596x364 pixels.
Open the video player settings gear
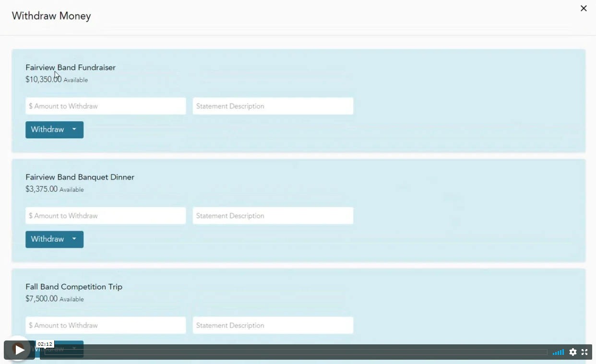click(x=572, y=352)
